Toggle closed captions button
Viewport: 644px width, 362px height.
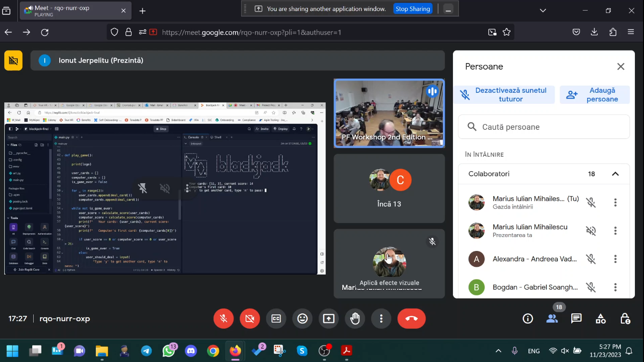pos(276,319)
